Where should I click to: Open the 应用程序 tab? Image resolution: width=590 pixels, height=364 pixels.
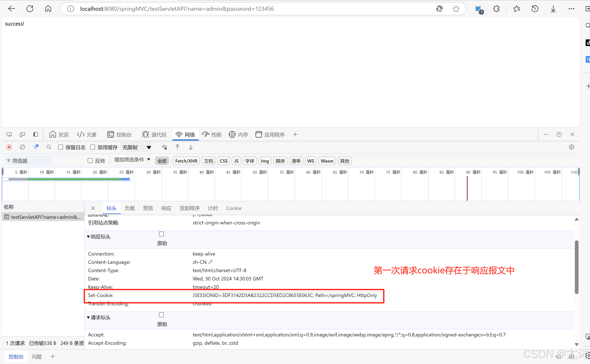pyautogui.click(x=270, y=135)
